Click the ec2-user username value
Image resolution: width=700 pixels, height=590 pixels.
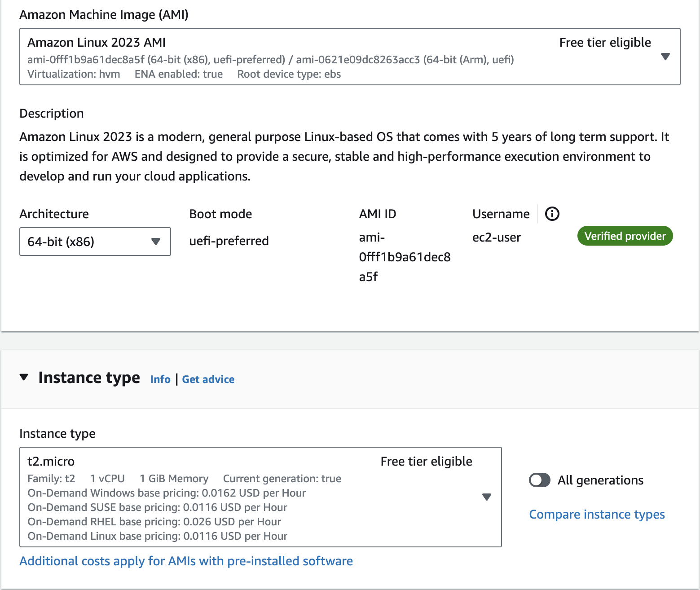497,238
